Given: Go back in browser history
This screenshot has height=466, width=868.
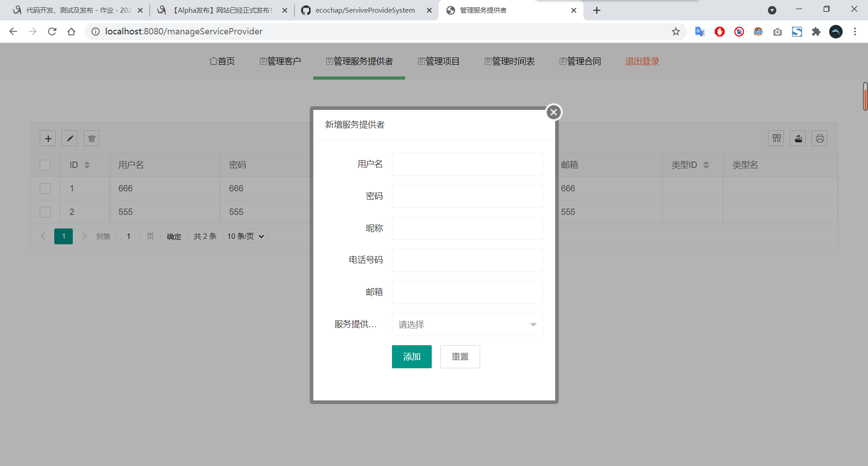Looking at the screenshot, I should pos(13,31).
